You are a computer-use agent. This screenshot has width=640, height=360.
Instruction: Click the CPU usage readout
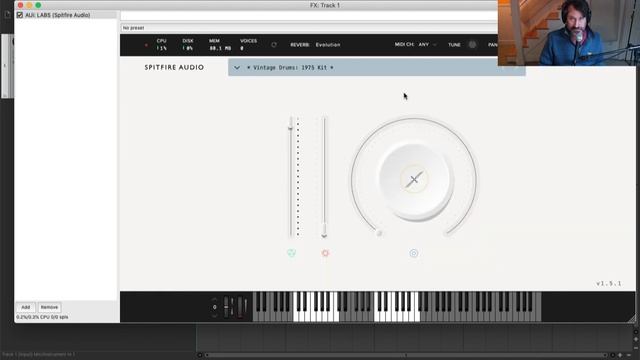point(162,44)
